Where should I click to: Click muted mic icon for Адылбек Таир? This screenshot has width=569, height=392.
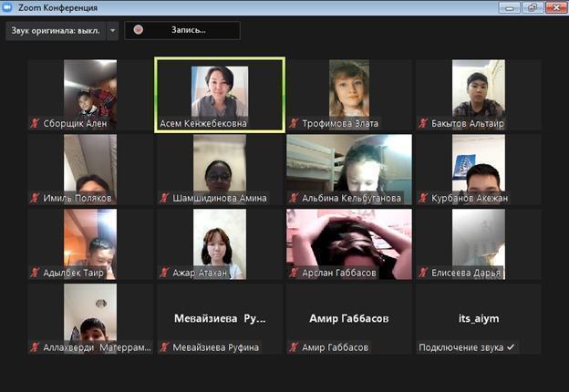click(x=35, y=273)
